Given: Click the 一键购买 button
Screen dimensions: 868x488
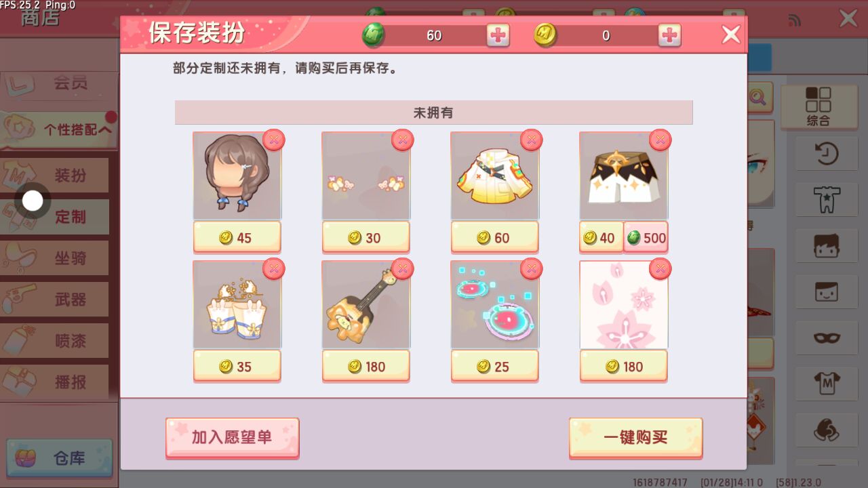Looking at the screenshot, I should pos(635,437).
